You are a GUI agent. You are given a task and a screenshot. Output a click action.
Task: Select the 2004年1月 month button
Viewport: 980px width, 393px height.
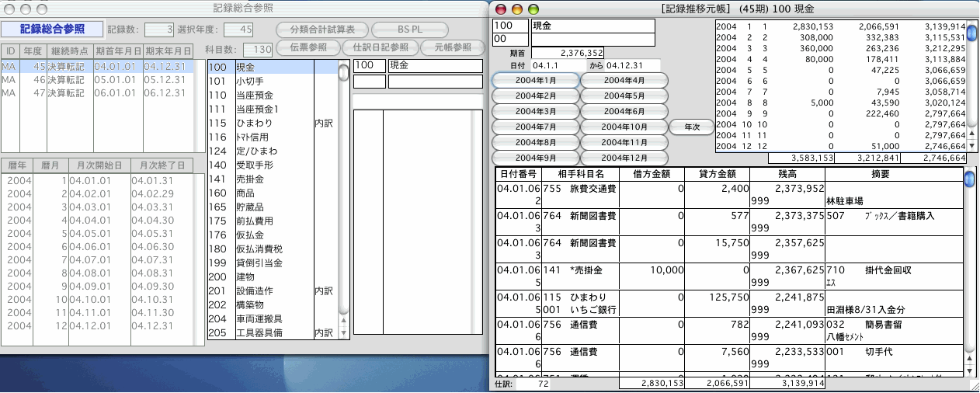[535, 81]
